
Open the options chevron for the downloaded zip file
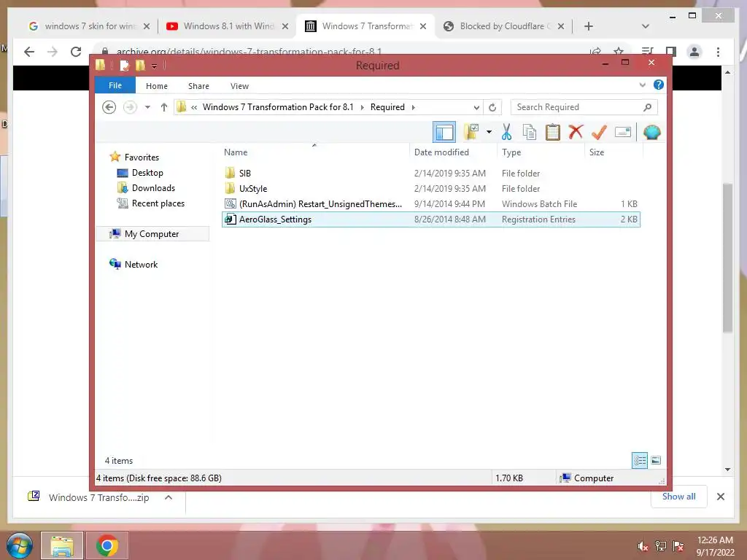[x=169, y=497]
